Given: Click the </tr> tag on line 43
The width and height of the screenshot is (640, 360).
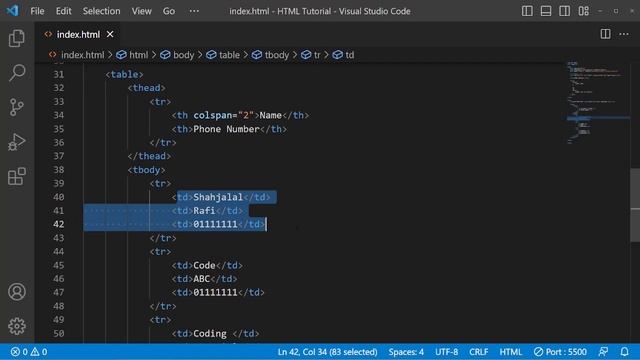Looking at the screenshot, I should (163, 238).
